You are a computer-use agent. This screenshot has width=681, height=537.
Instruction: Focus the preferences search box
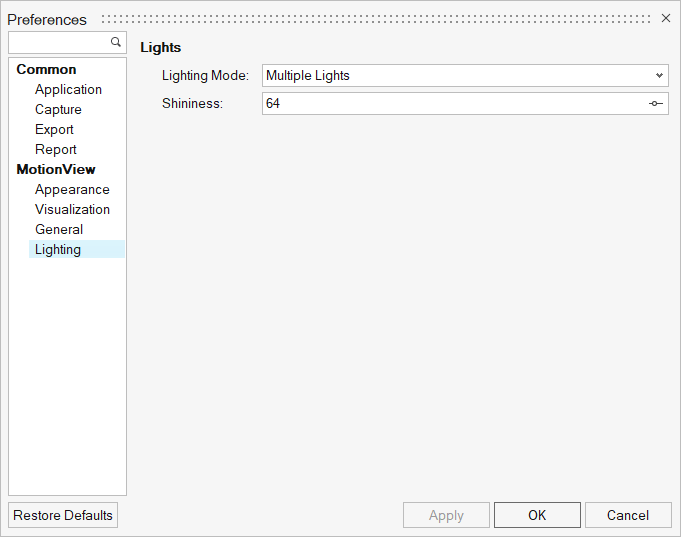(67, 43)
